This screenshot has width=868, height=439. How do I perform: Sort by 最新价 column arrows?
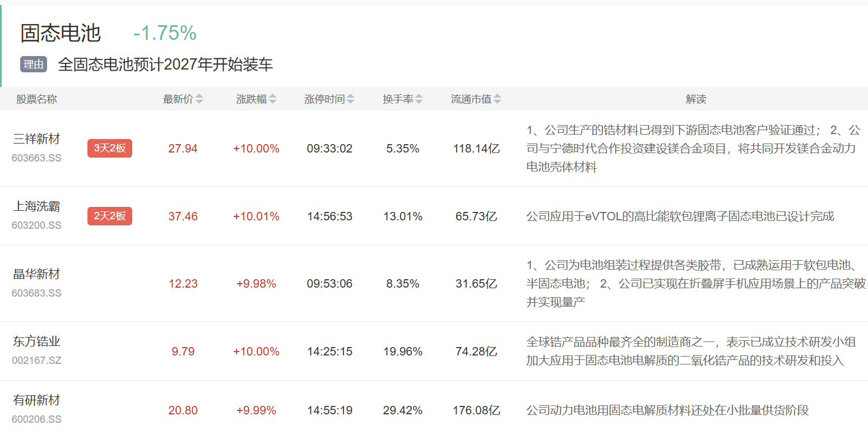pyautogui.click(x=199, y=99)
